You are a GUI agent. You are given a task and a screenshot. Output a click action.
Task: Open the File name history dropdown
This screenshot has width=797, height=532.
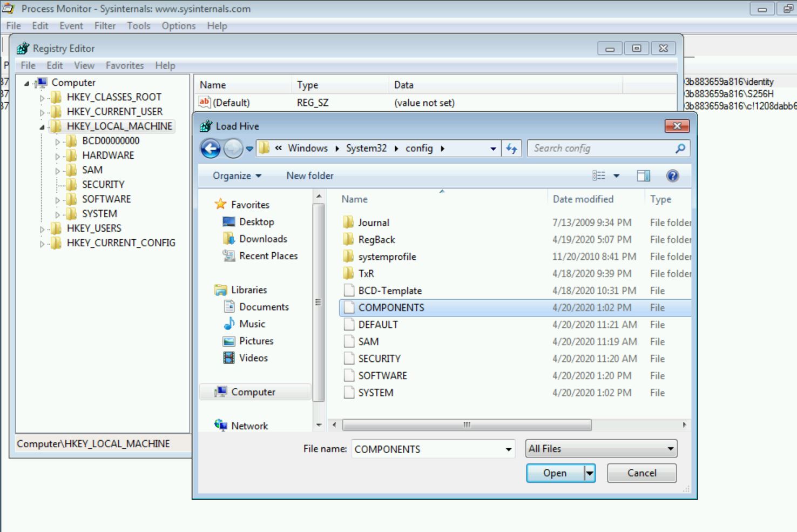point(508,449)
